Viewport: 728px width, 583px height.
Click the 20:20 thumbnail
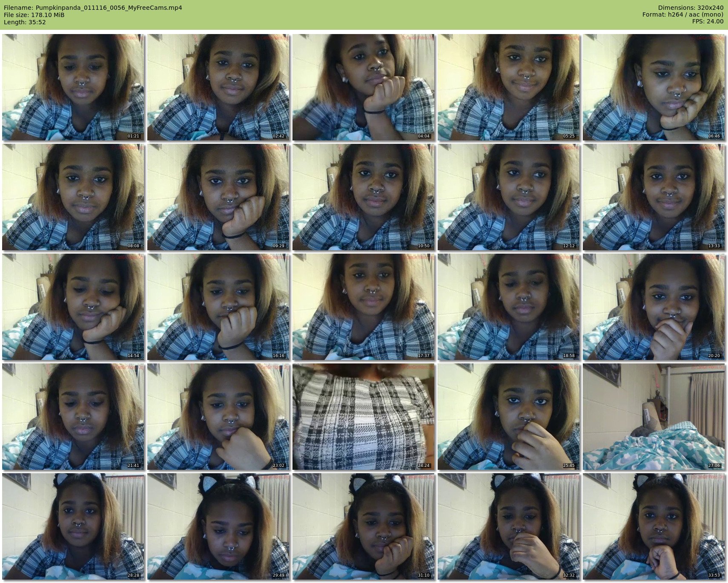[654, 307]
